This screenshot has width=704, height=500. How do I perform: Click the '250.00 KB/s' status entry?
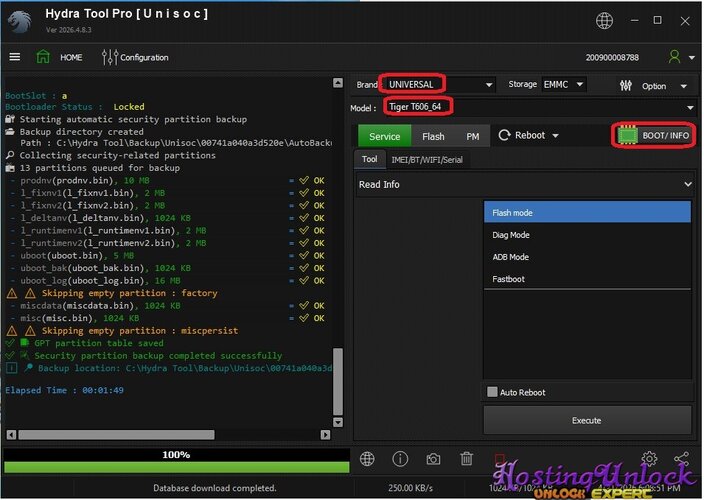click(410, 487)
